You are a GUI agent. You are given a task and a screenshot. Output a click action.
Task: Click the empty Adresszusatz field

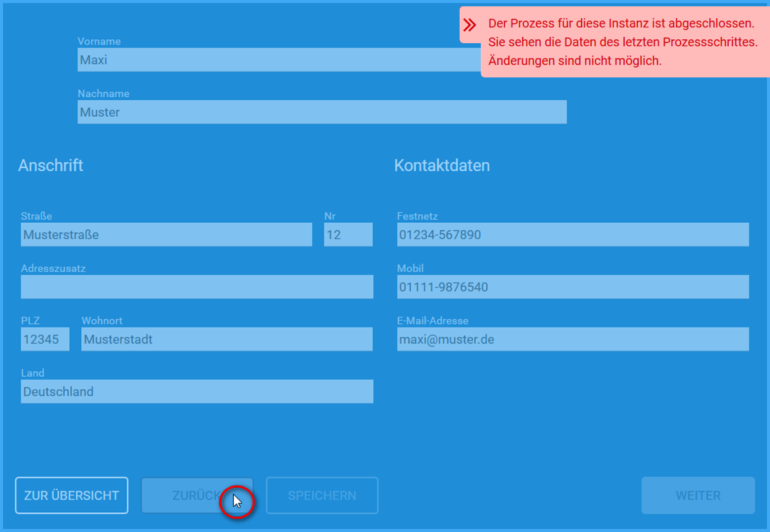point(197,287)
